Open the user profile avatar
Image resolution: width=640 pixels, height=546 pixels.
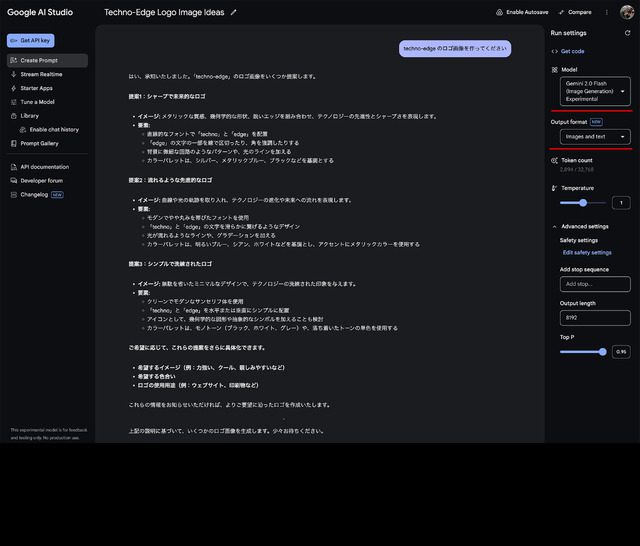coord(627,12)
